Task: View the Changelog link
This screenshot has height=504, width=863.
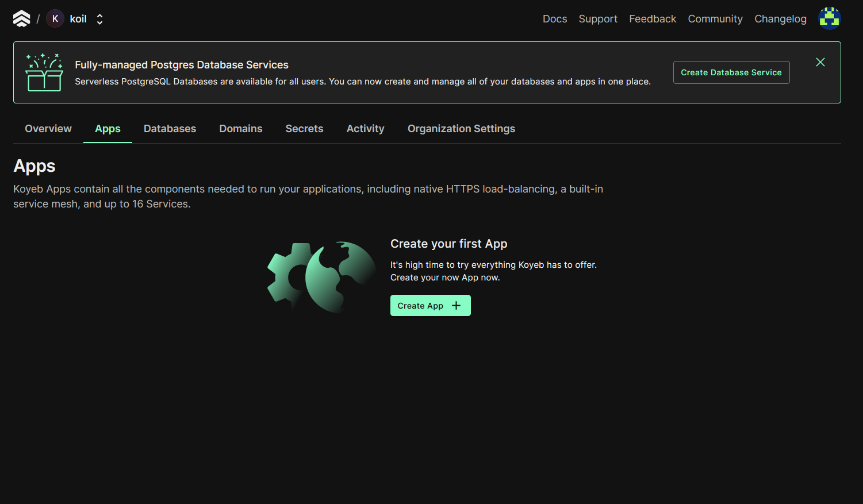Action: click(x=780, y=19)
